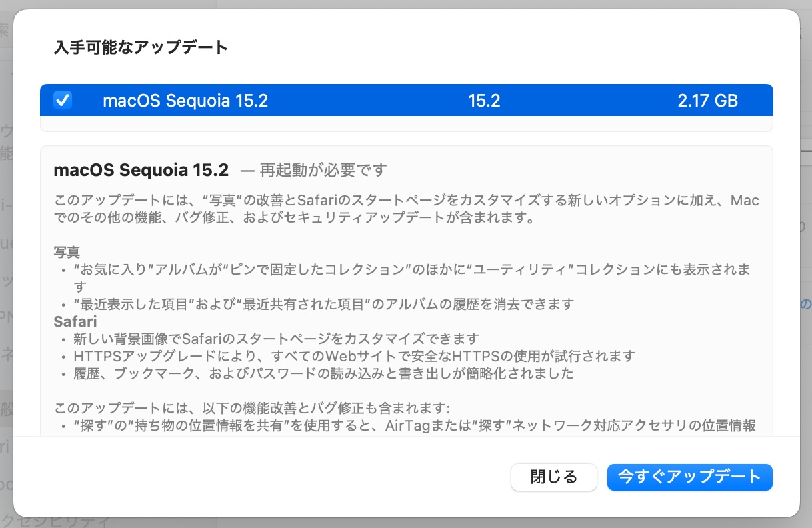Uncheck the macOS Sequoia 15.2 update checkbox
Screen dimensions: 812x528
pyautogui.click(x=63, y=101)
